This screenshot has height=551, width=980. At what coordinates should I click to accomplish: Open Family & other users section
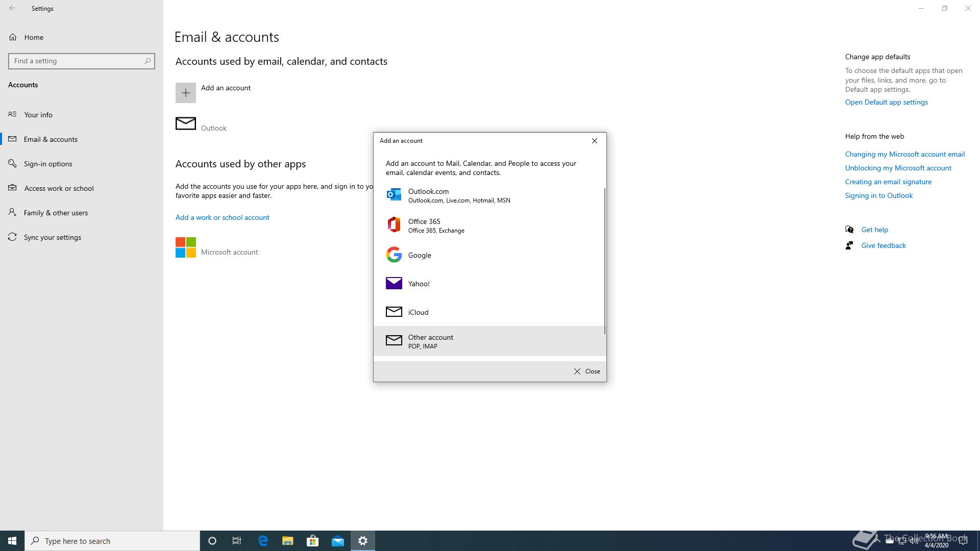pyautogui.click(x=56, y=213)
